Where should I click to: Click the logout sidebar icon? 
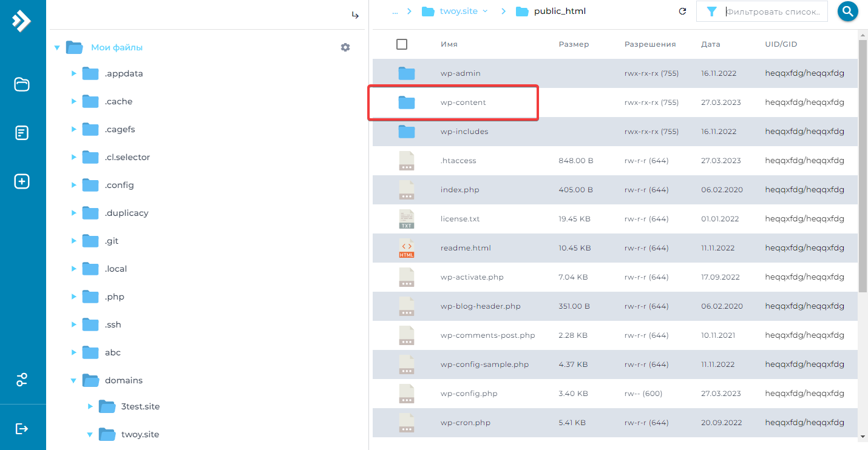coord(22,429)
